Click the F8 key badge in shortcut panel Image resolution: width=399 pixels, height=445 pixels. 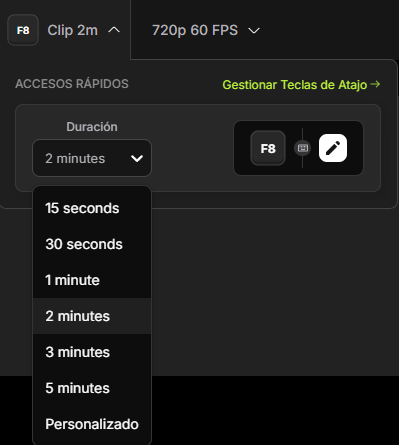[268, 148]
